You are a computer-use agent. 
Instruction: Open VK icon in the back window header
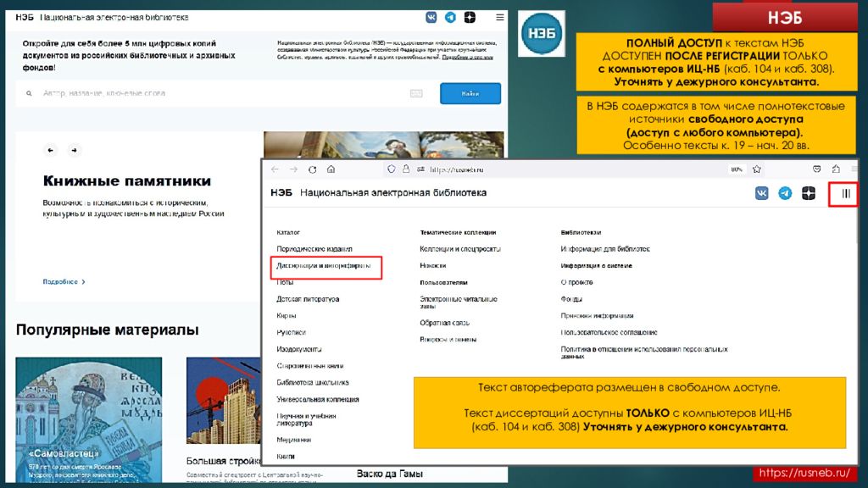point(431,17)
